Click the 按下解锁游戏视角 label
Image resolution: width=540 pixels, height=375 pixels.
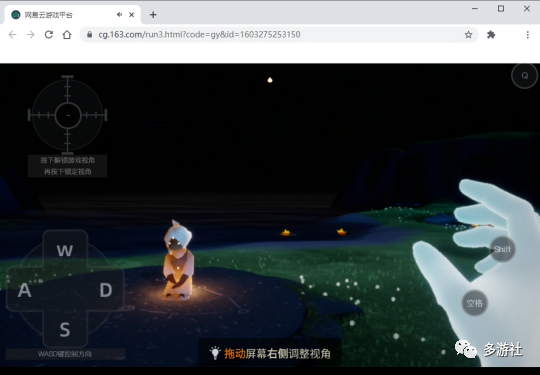click(68, 160)
